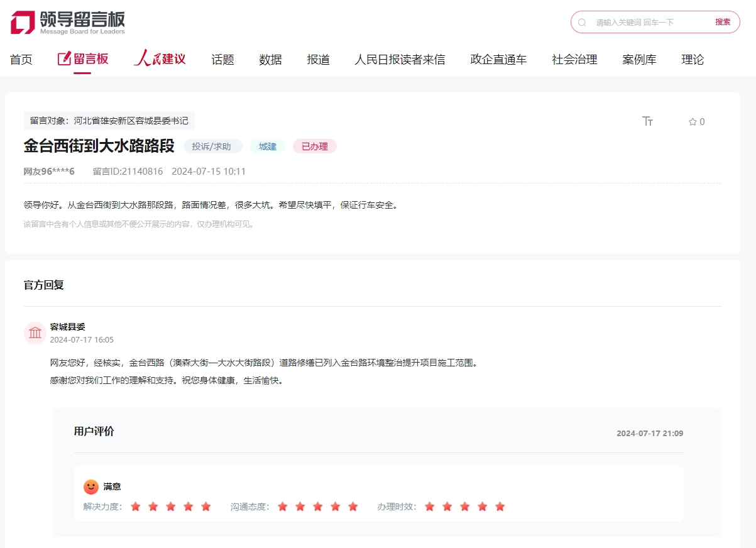Click the 容城县委 institution icon
756x548 pixels.
click(x=35, y=332)
